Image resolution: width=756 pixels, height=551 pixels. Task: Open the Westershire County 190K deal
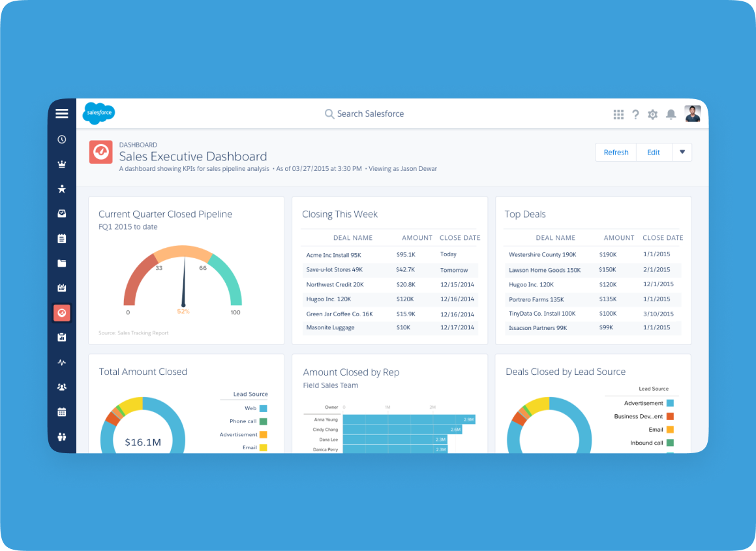coord(542,255)
